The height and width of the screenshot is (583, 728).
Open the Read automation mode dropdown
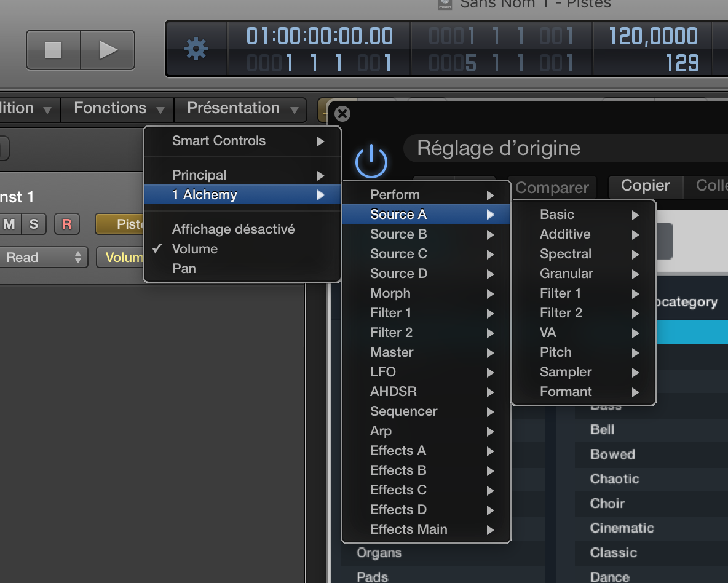coord(44,258)
